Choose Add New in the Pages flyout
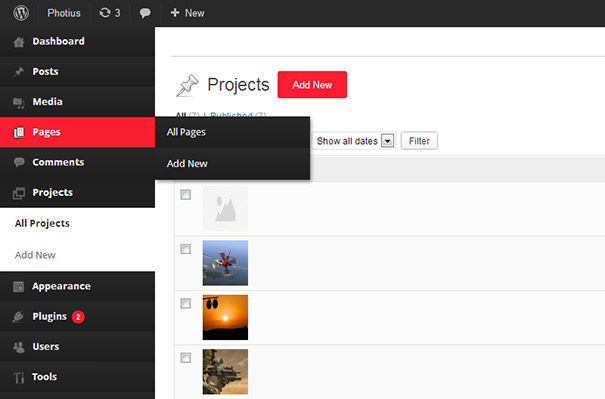Viewport: 605px width, 399px height. (x=232, y=164)
